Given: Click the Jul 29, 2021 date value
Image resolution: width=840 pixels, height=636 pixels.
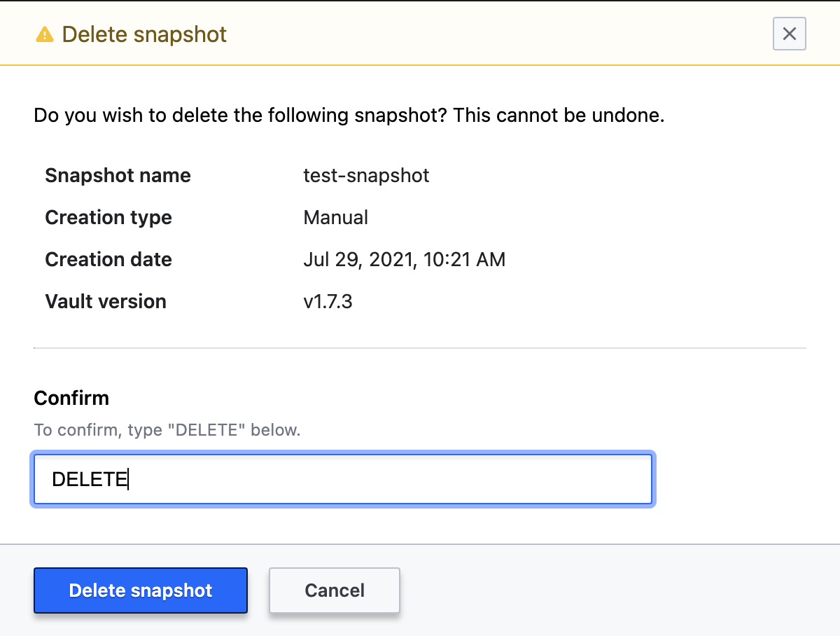Looking at the screenshot, I should pyautogui.click(x=404, y=259).
